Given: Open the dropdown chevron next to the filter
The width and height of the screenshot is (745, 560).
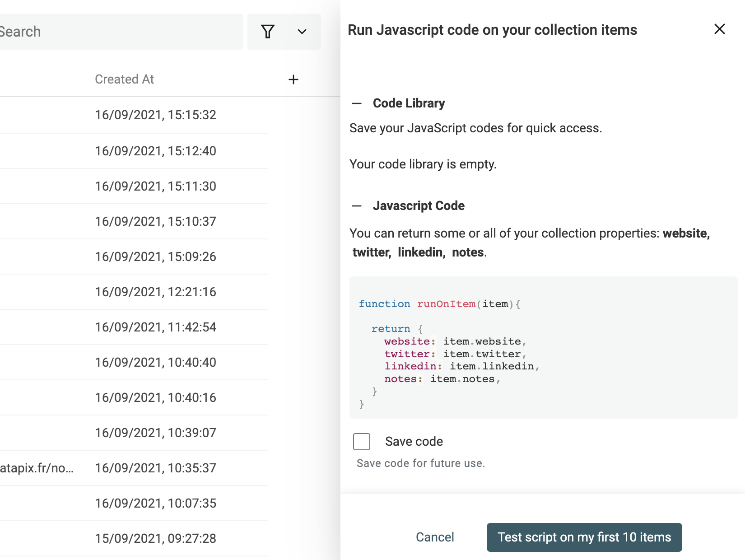Looking at the screenshot, I should click(x=302, y=32).
